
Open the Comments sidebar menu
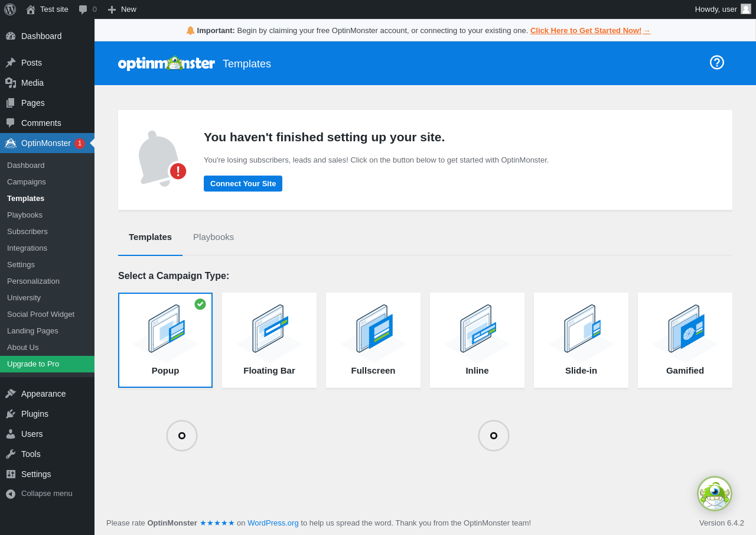point(47,123)
